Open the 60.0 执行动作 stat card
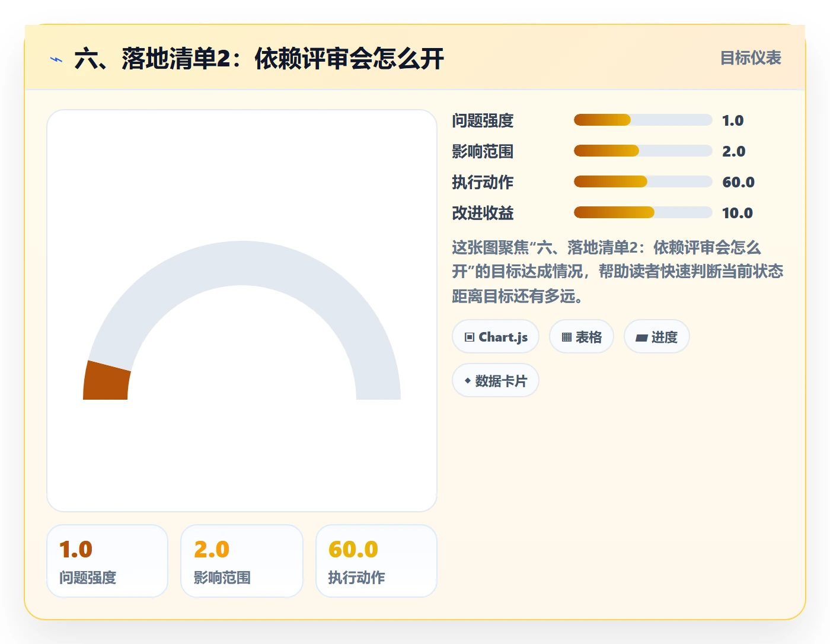Screen dimensions: 830x644 click(376, 561)
